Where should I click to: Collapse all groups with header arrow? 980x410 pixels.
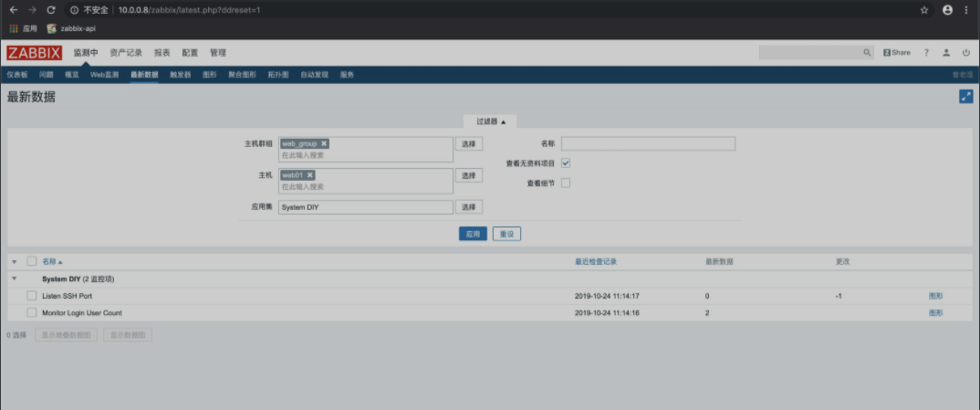coord(15,262)
